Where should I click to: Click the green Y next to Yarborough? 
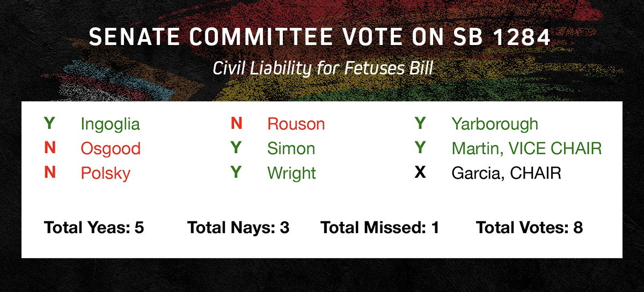[x=420, y=123]
